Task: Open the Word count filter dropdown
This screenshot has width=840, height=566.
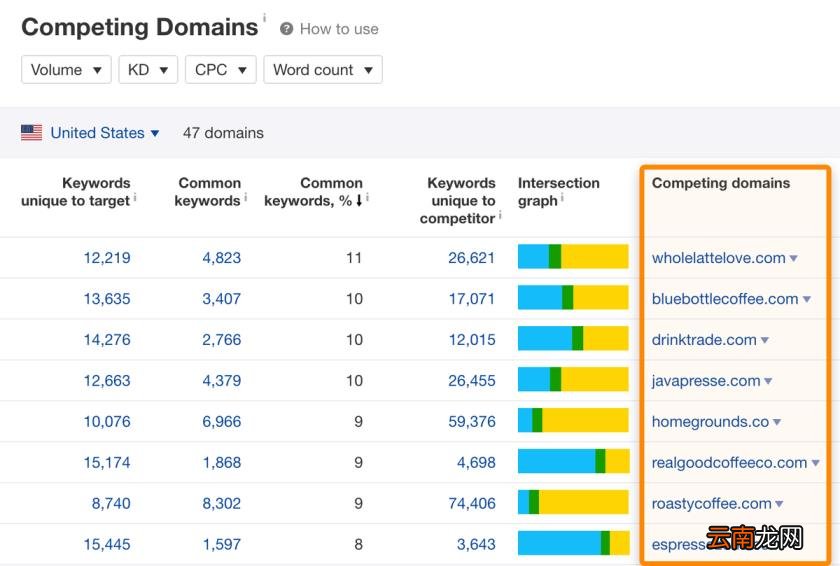Action: pyautogui.click(x=323, y=70)
